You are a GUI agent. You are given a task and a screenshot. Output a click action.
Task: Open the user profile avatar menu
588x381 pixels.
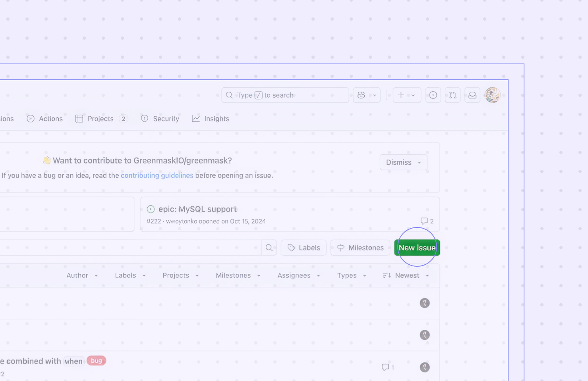tap(492, 95)
